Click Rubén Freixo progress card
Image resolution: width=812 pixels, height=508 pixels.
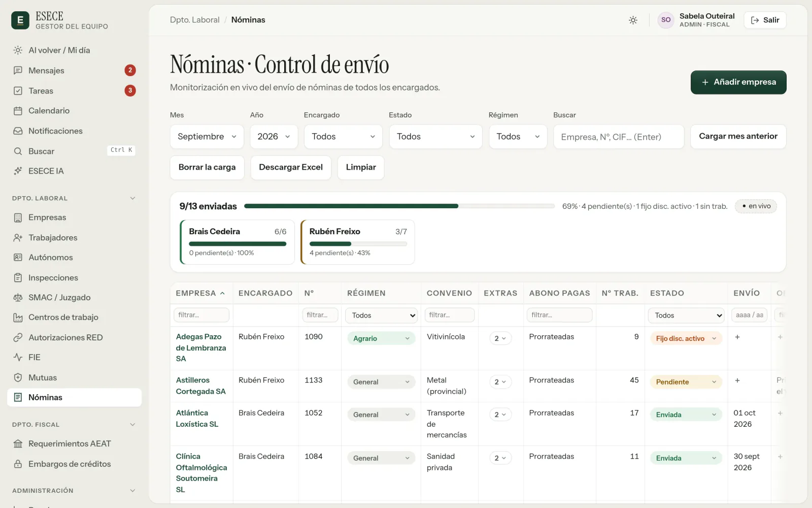[x=358, y=242]
